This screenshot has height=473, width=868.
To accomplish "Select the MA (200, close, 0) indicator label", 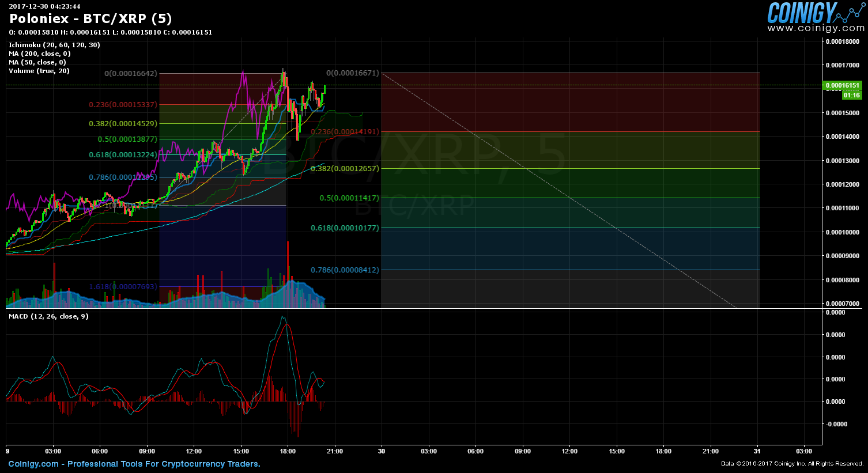I will pos(40,54).
